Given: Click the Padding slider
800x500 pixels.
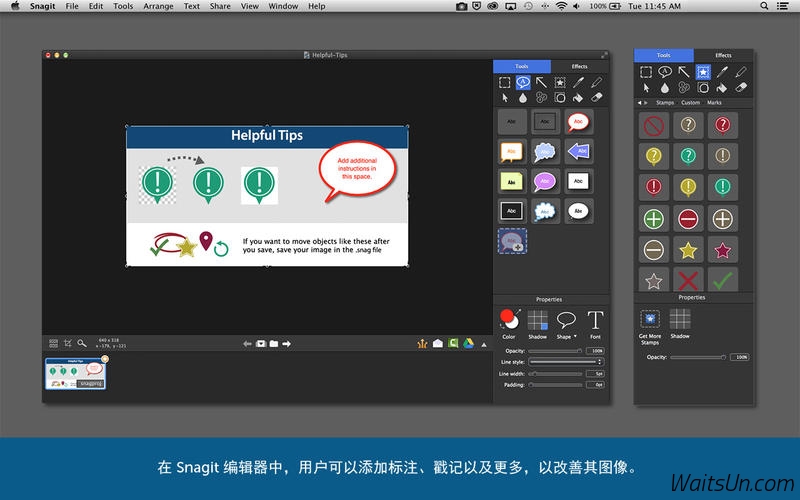Looking at the screenshot, I should click(x=555, y=385).
